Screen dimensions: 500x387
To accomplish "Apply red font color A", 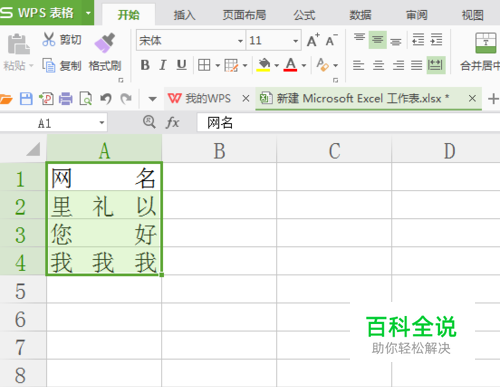I will click(290, 65).
